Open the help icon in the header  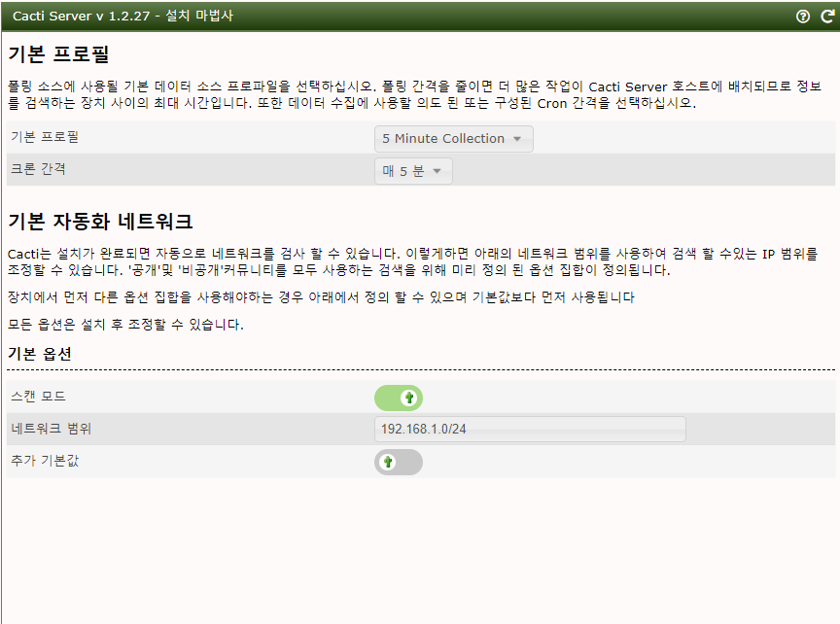tap(802, 17)
